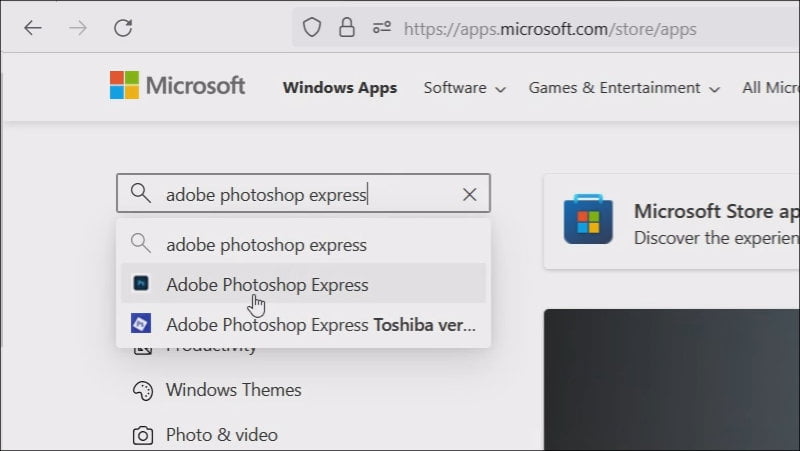Click the apps.microsoft.com URL field
800x451 pixels.
[550, 29]
